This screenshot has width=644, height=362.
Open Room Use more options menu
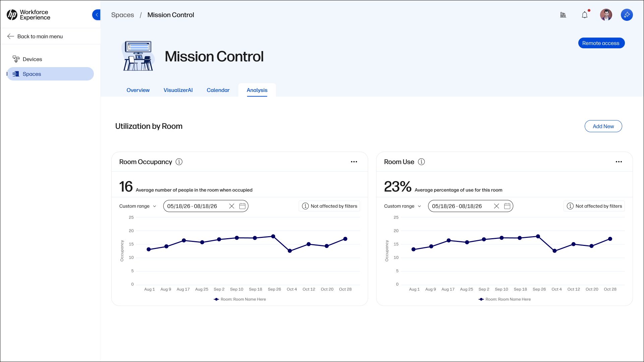point(619,162)
